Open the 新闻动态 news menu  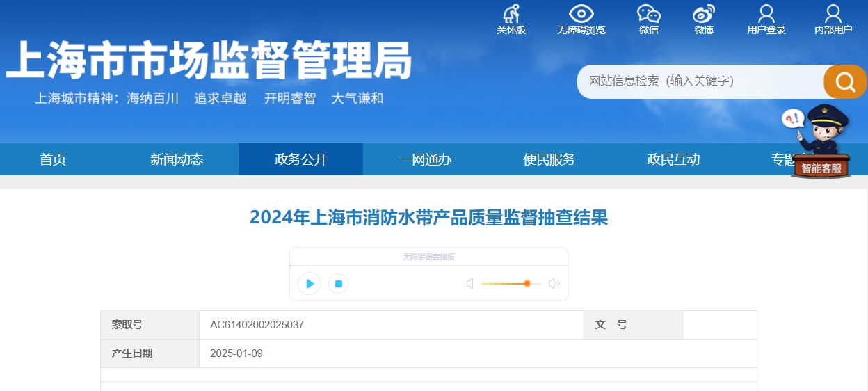(177, 159)
